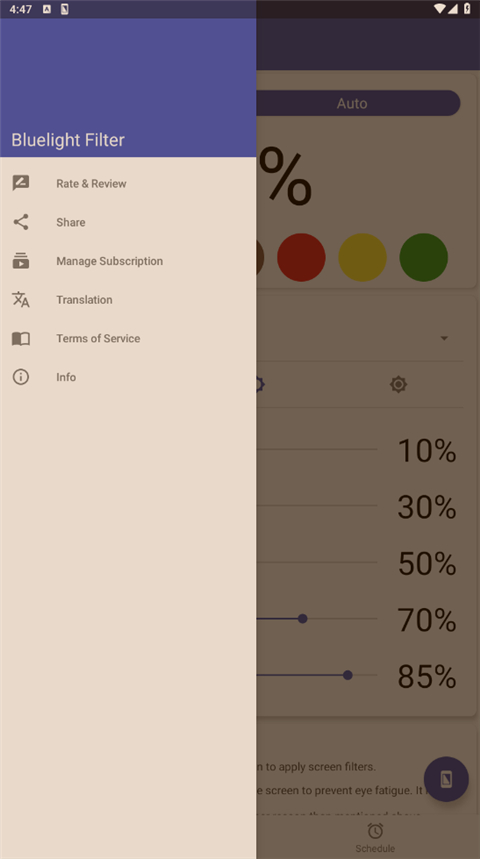The height and width of the screenshot is (859, 480).
Task: Click the 85% slider handle
Action: [347, 675]
